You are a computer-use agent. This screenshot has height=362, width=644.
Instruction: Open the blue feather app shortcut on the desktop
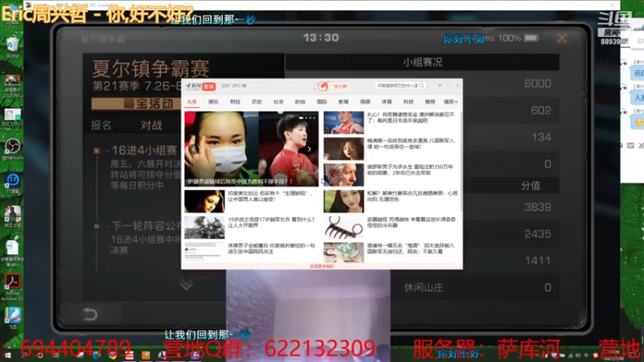(x=12, y=318)
